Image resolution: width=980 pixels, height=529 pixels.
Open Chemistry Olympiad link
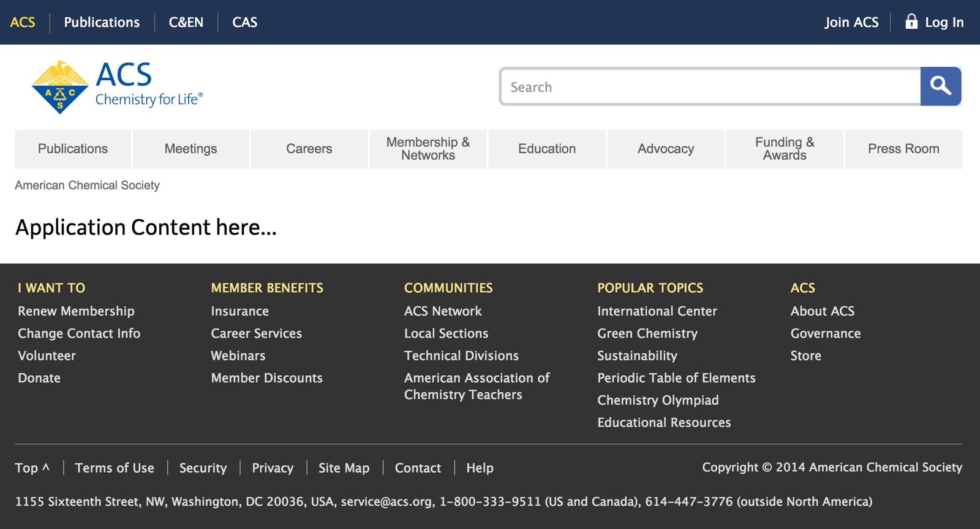click(x=658, y=400)
